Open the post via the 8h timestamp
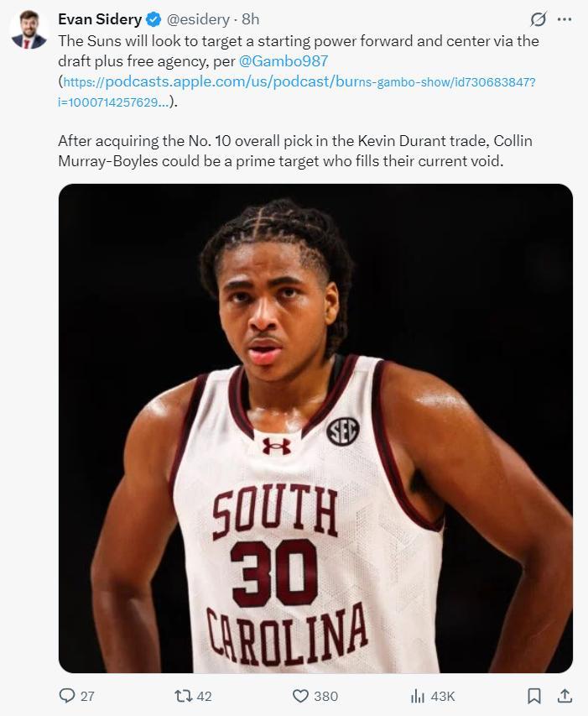This screenshot has height=716, width=588. [250, 19]
